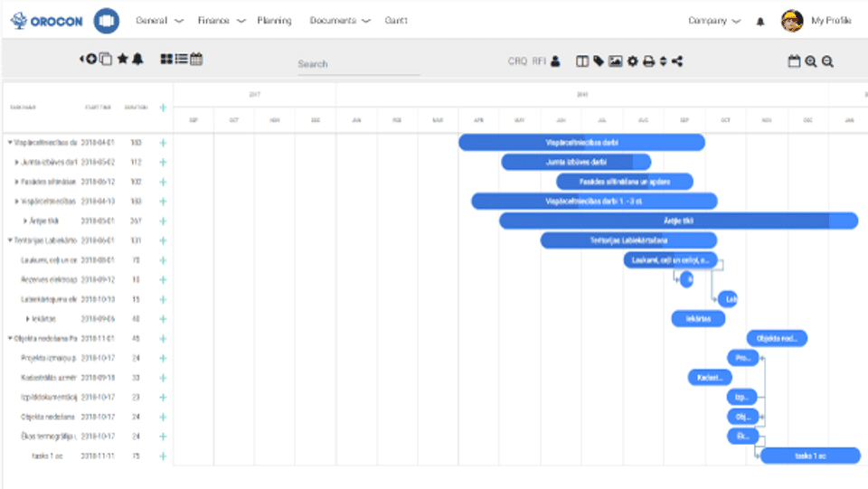Click the back arrow in toolbar
The height and width of the screenshot is (489, 868).
point(82,59)
